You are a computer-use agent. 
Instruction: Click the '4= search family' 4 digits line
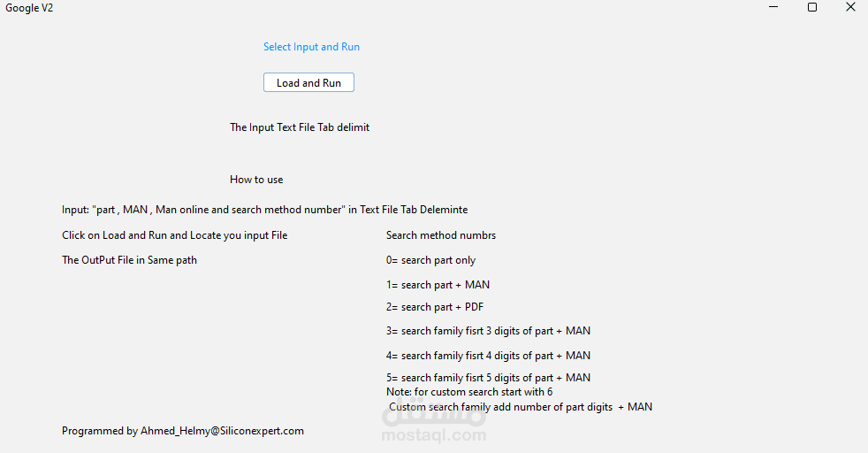[x=488, y=356]
